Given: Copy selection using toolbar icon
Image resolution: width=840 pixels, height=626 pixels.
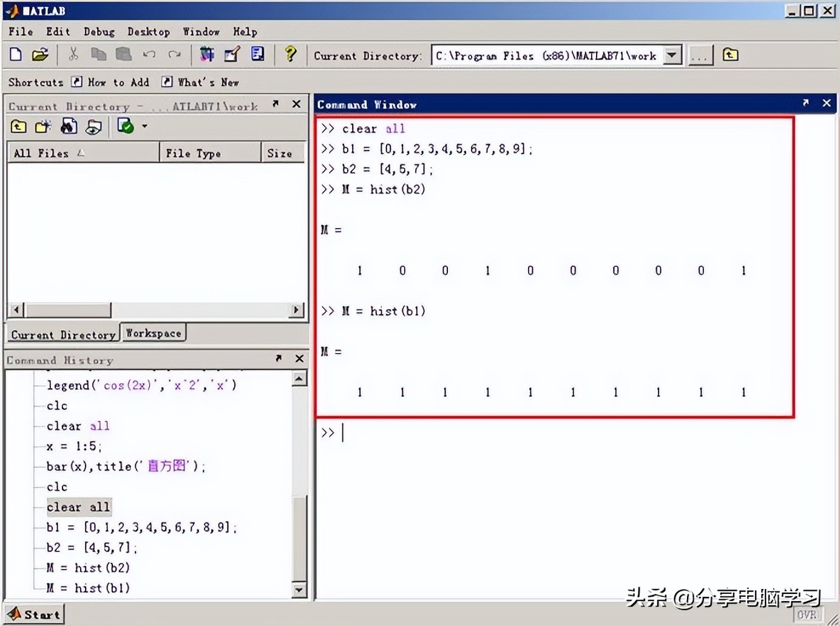Looking at the screenshot, I should tap(98, 55).
